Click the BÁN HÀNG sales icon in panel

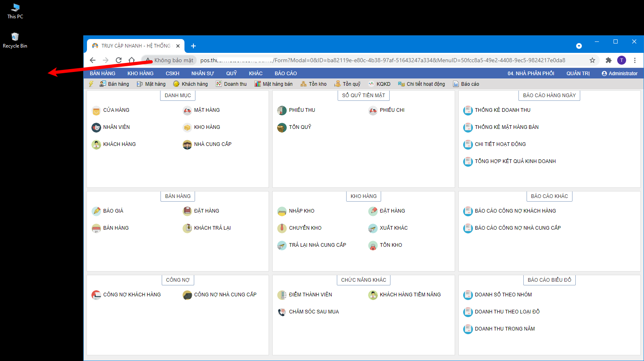pos(96,228)
